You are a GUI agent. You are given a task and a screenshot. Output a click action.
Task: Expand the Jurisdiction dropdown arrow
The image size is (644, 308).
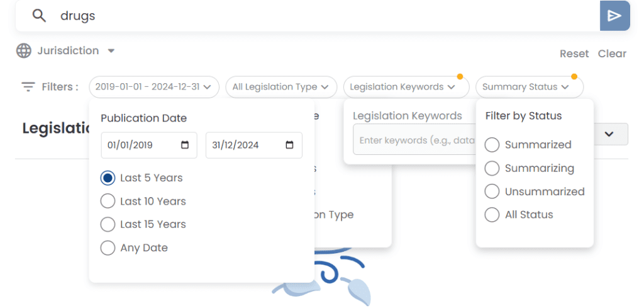tap(111, 51)
